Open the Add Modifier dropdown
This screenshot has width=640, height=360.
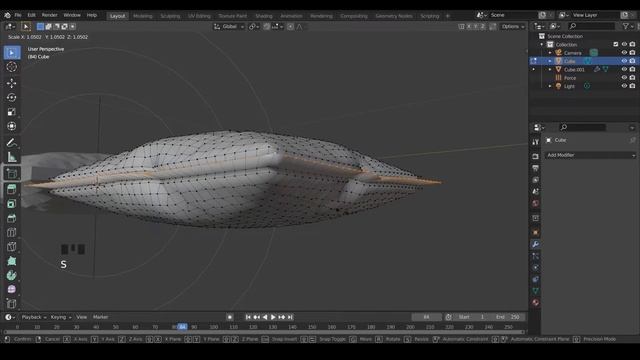pyautogui.click(x=590, y=155)
